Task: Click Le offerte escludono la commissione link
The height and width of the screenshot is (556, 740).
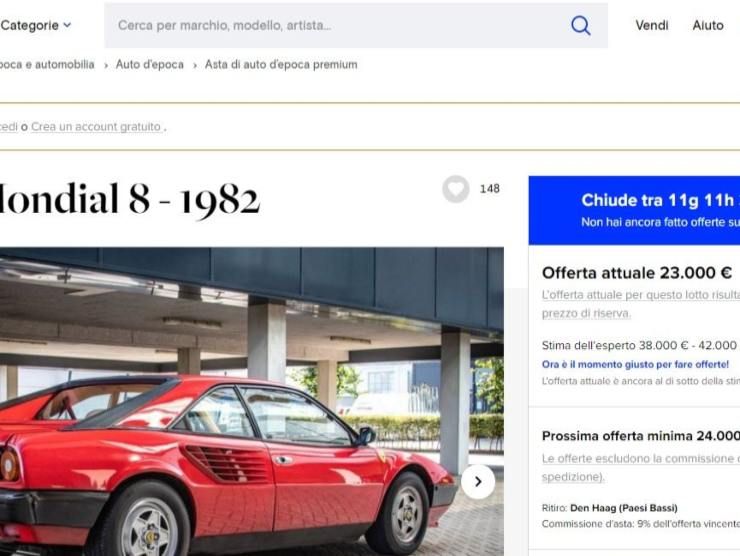Action: [x=640, y=458]
